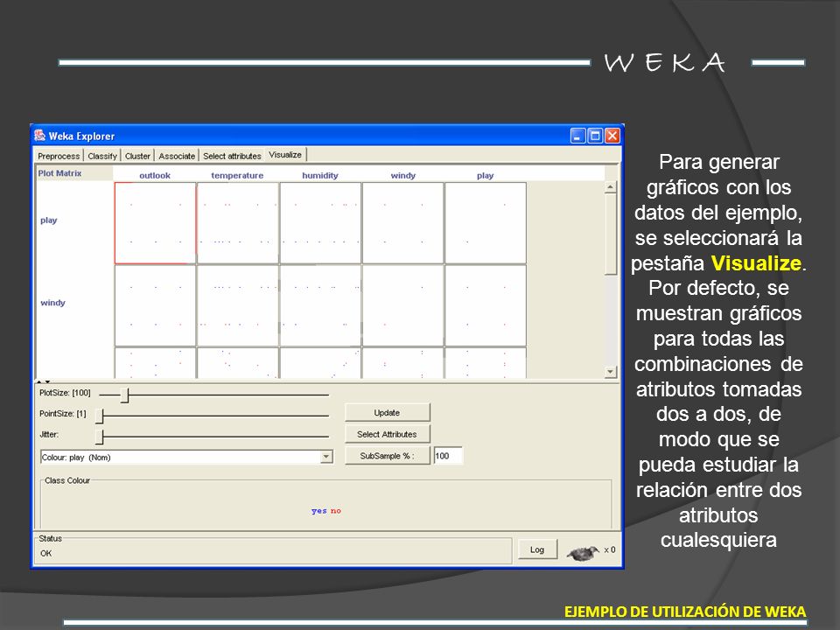Click the 'windy' row label

click(52, 303)
